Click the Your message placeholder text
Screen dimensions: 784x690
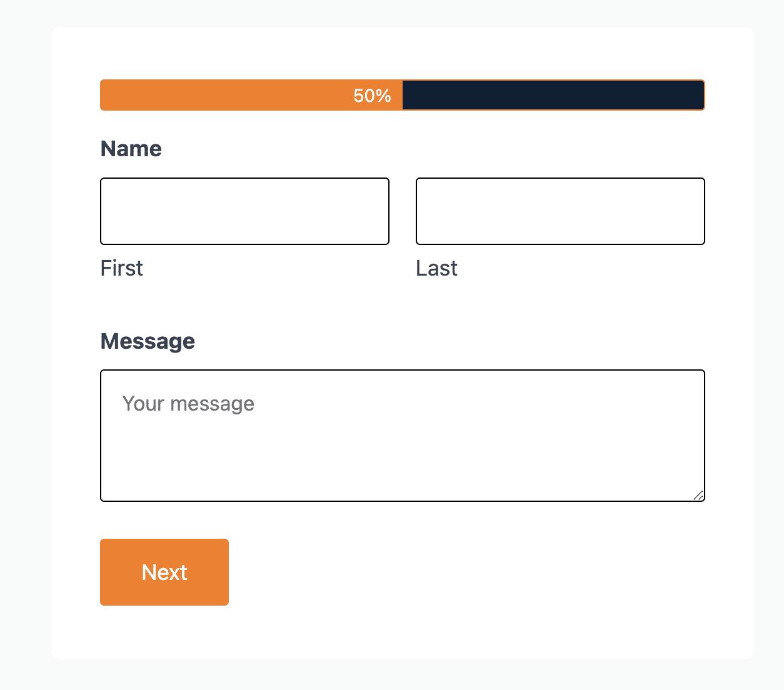(x=188, y=404)
